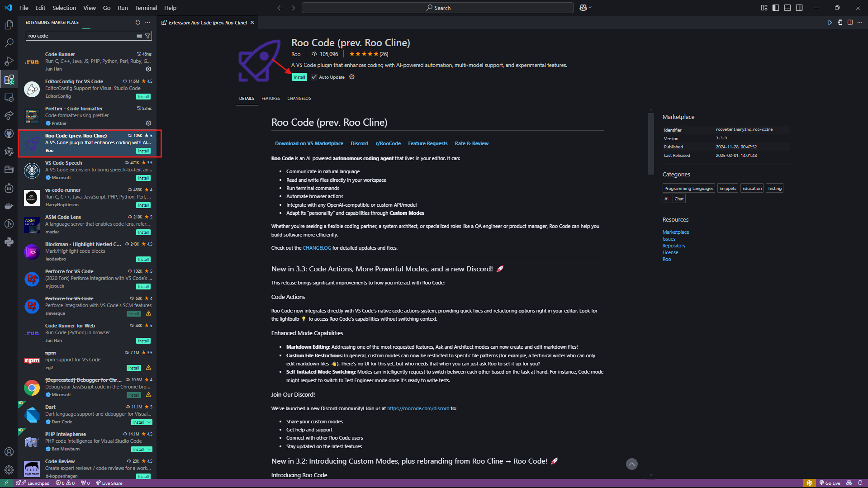Click Download on VS Marketplace link
The width and height of the screenshot is (868, 488).
click(x=309, y=143)
